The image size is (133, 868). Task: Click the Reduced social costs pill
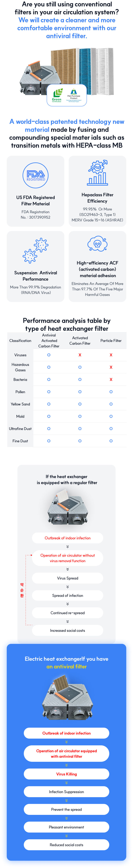pyautogui.click(x=66, y=844)
